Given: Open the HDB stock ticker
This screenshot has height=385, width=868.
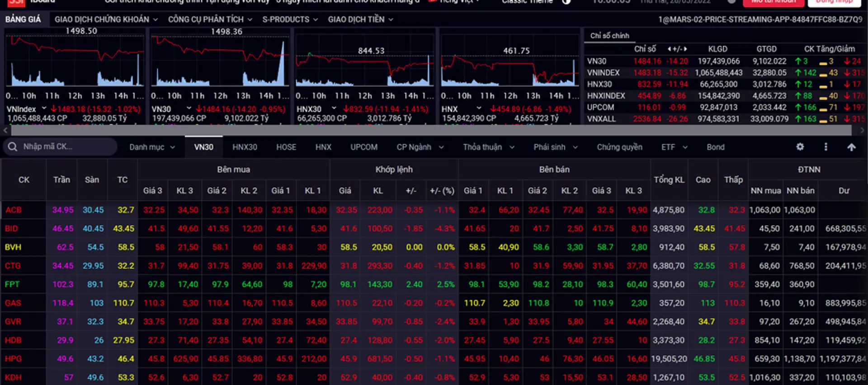Looking at the screenshot, I should [13, 340].
